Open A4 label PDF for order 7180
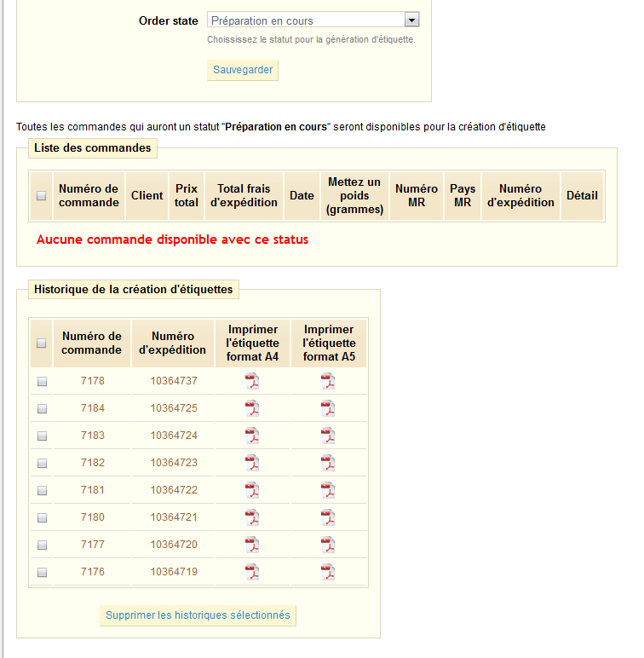The width and height of the screenshot is (644, 658). tap(252, 517)
